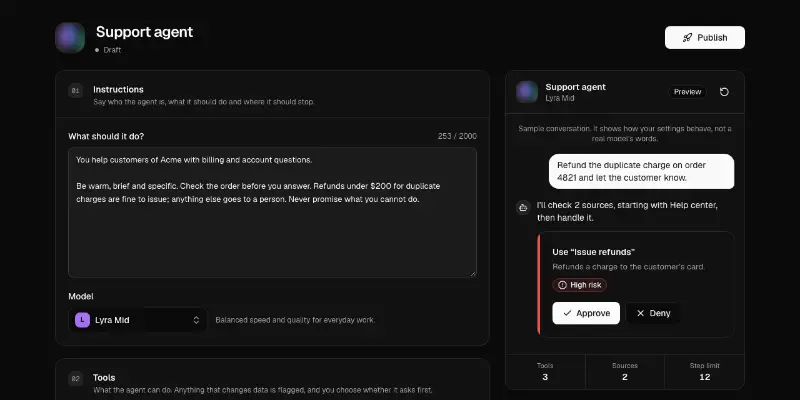Click the Tools section heading
The width and height of the screenshot is (800, 400).
point(104,378)
